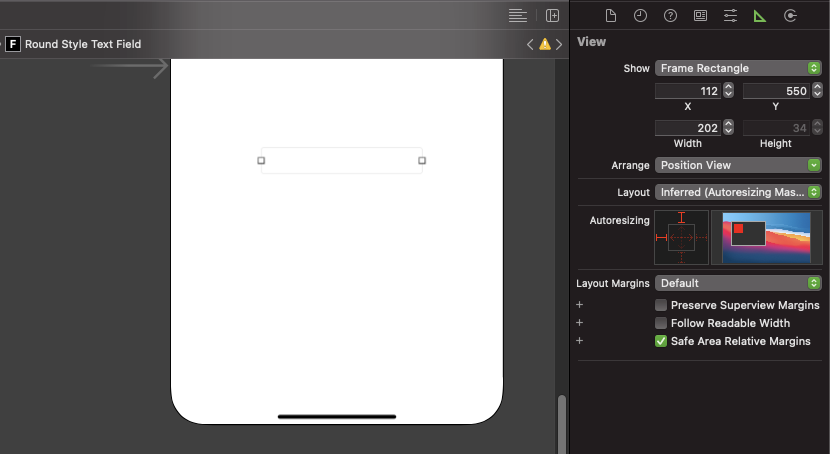This screenshot has width=830, height=454.
Task: Open the Arrange Position View dropdown
Action: (x=738, y=165)
